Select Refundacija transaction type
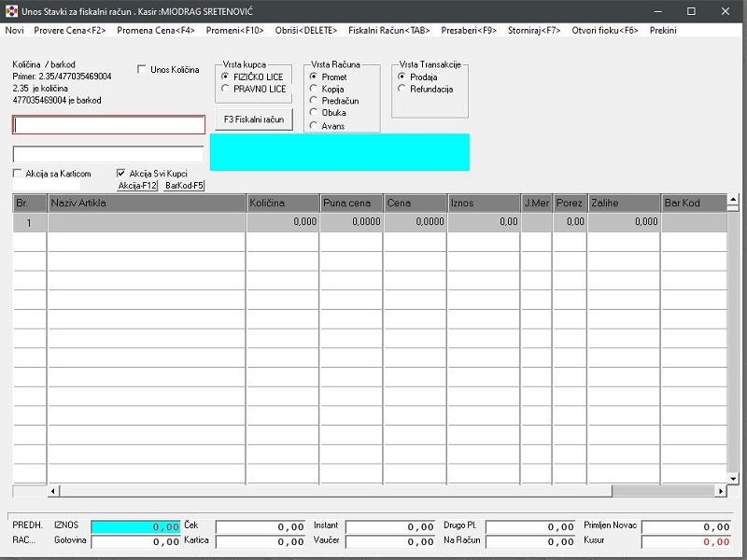747x560 pixels. click(x=402, y=89)
